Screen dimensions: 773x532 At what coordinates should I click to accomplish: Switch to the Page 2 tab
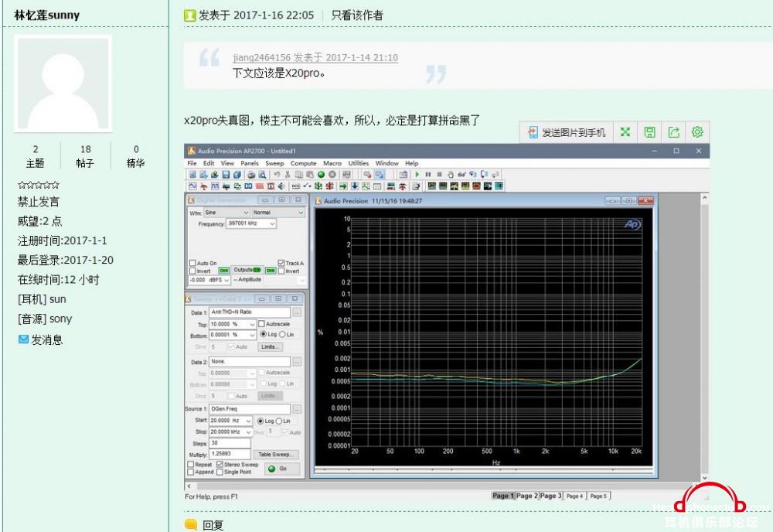pyautogui.click(x=526, y=496)
